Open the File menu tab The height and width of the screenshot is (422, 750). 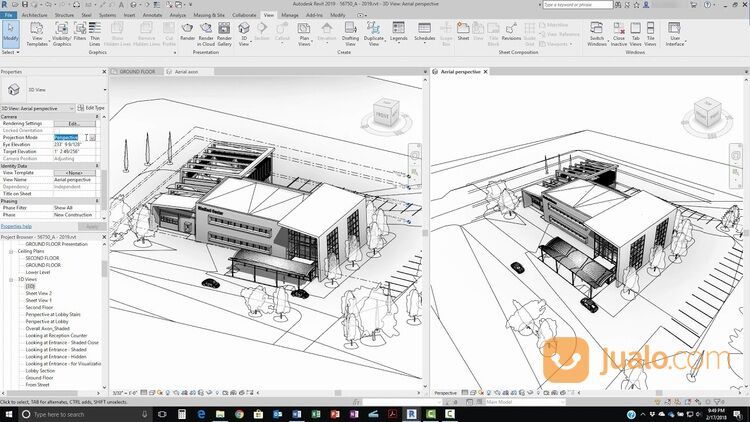coord(8,15)
